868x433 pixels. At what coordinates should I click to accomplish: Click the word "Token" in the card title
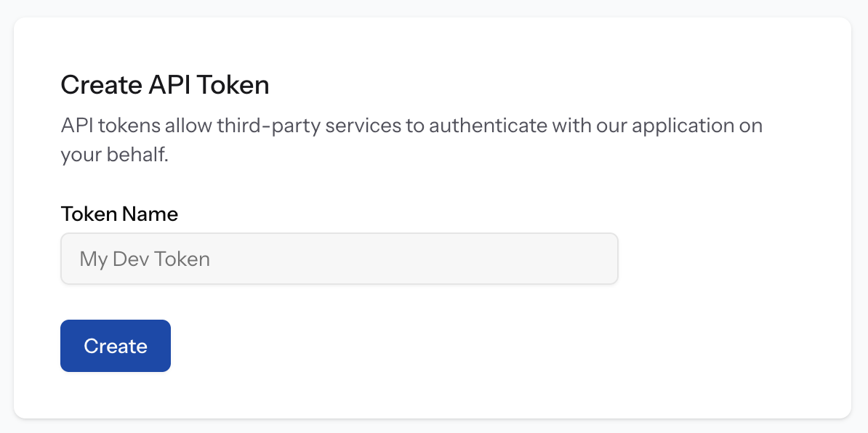coord(233,85)
